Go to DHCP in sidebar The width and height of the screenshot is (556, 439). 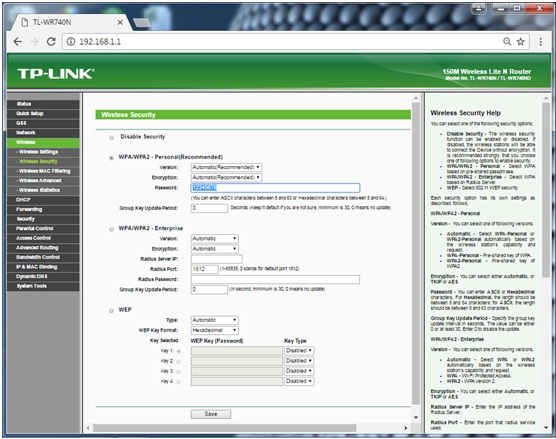[x=43, y=200]
